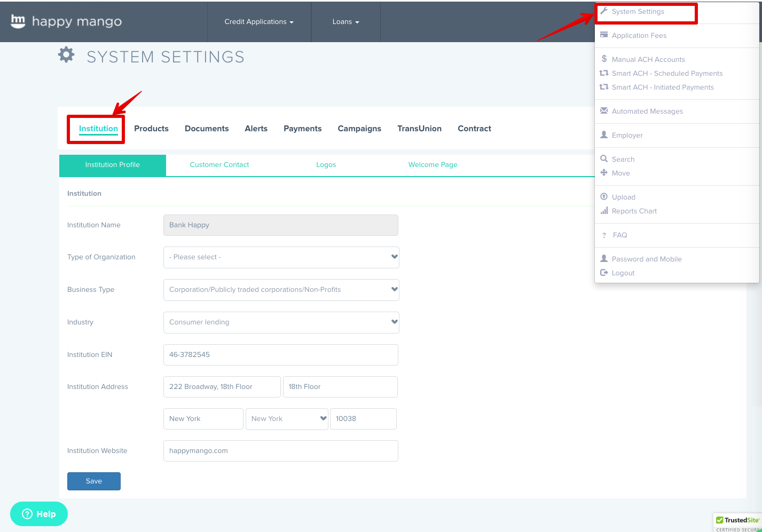Switch to the Payments tab

point(303,129)
